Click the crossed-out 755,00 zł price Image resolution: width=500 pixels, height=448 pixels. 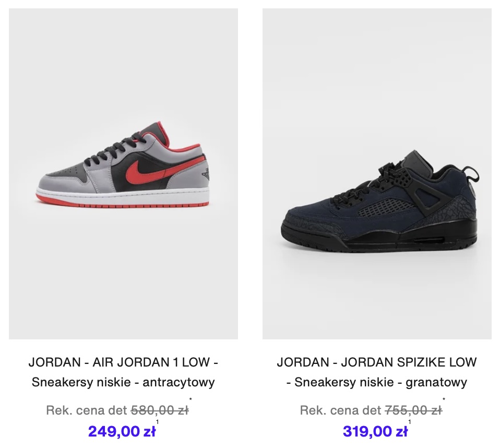(413, 410)
